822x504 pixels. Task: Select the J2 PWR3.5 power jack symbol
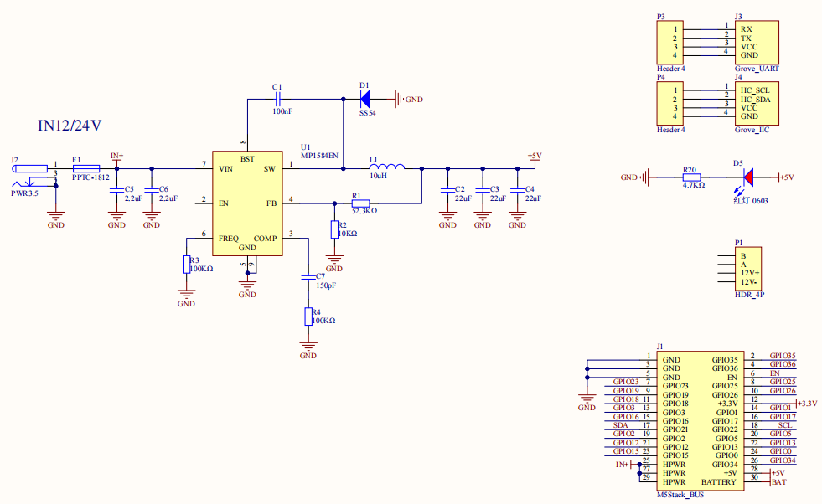(29, 174)
